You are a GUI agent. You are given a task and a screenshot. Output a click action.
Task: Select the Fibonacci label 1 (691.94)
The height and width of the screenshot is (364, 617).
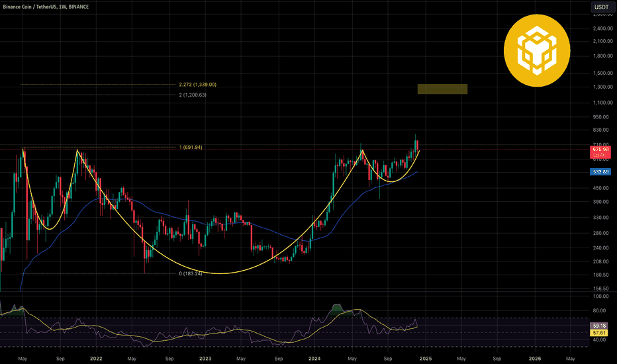pos(191,147)
